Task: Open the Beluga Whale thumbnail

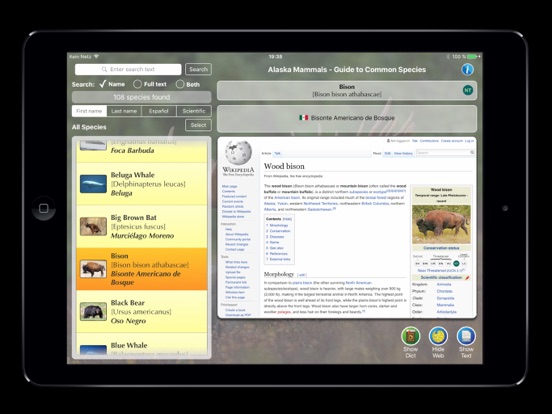Action: click(93, 184)
